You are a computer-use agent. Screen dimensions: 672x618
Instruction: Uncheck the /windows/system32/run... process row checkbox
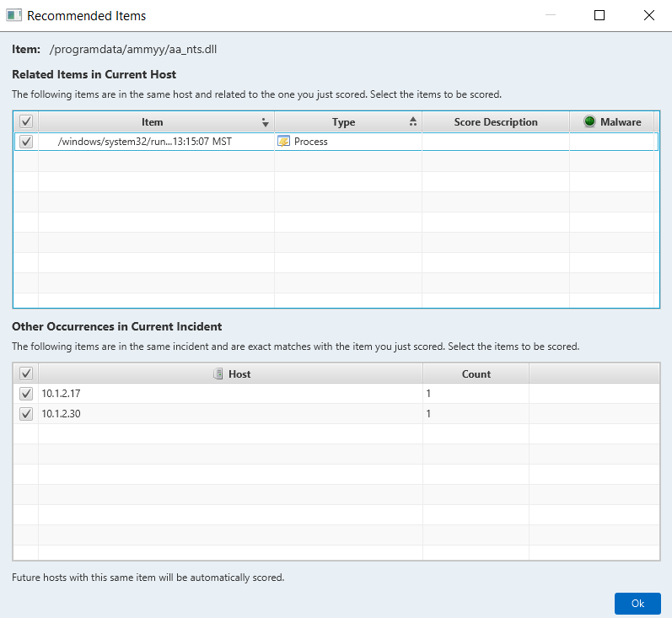26,142
